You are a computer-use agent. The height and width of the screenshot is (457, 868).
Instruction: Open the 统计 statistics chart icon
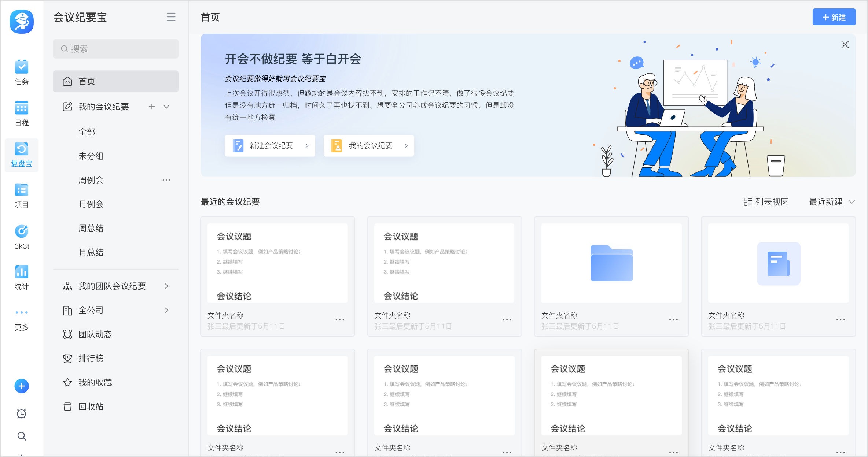(x=22, y=272)
